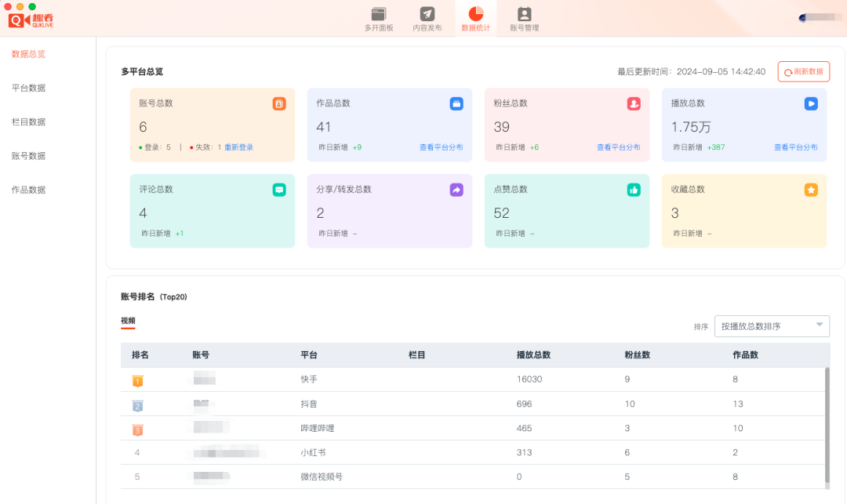This screenshot has height=504, width=847.
Task: Click the 平台 column header
Action: pyautogui.click(x=309, y=355)
